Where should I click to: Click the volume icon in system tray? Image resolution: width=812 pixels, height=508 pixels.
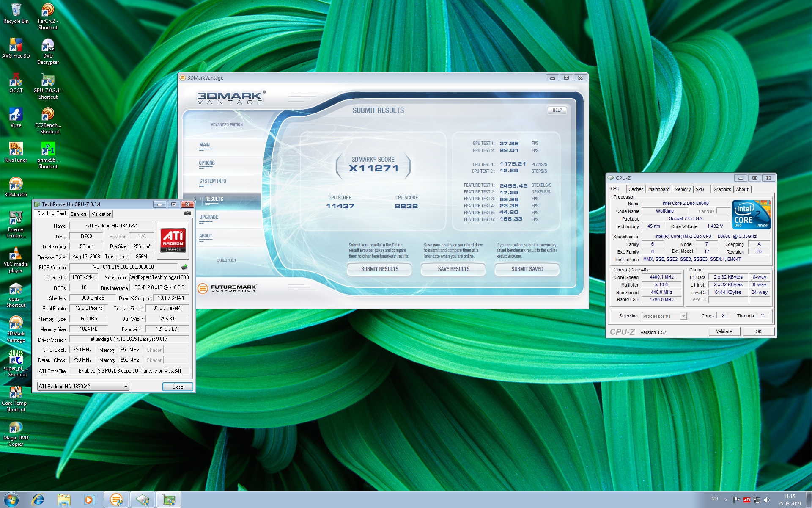[x=767, y=500]
